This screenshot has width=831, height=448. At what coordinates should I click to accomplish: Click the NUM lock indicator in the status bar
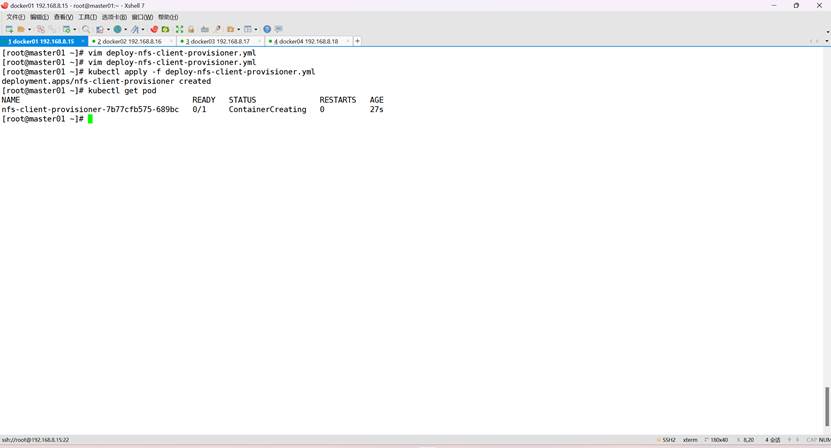pyautogui.click(x=825, y=440)
